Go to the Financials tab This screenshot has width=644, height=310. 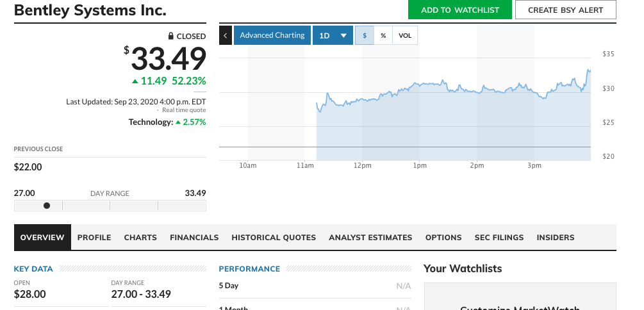coord(194,237)
